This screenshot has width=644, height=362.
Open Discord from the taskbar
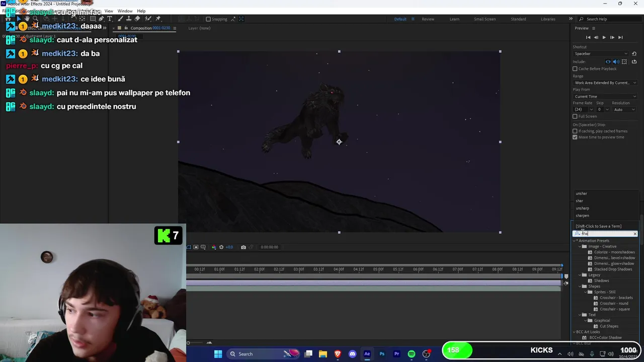click(352, 354)
